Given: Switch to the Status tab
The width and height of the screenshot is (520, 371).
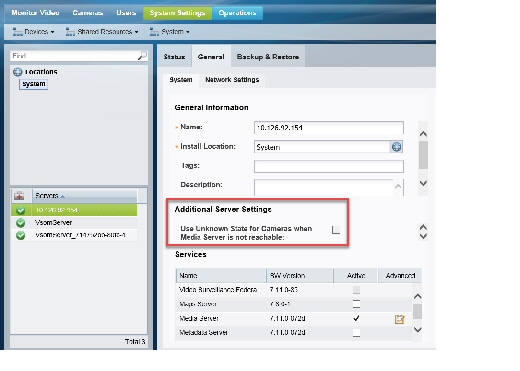Looking at the screenshot, I should 174,57.
